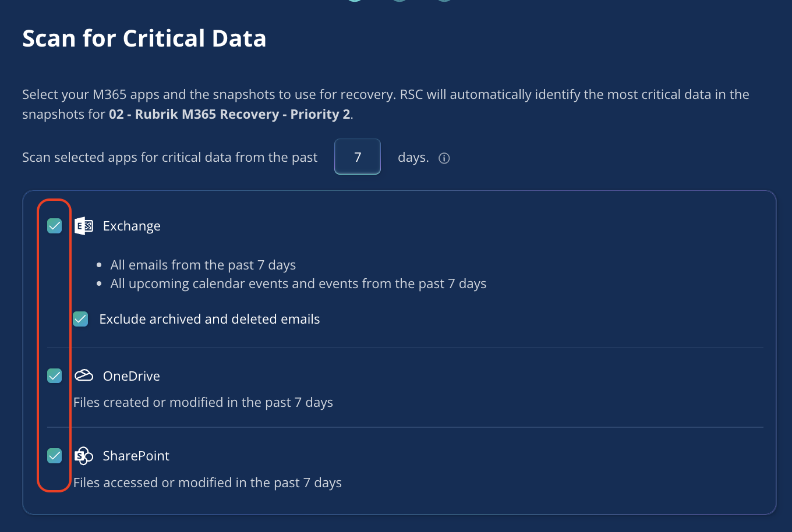Toggle the OneDrive checkbox
This screenshot has height=532, width=792.
[55, 376]
